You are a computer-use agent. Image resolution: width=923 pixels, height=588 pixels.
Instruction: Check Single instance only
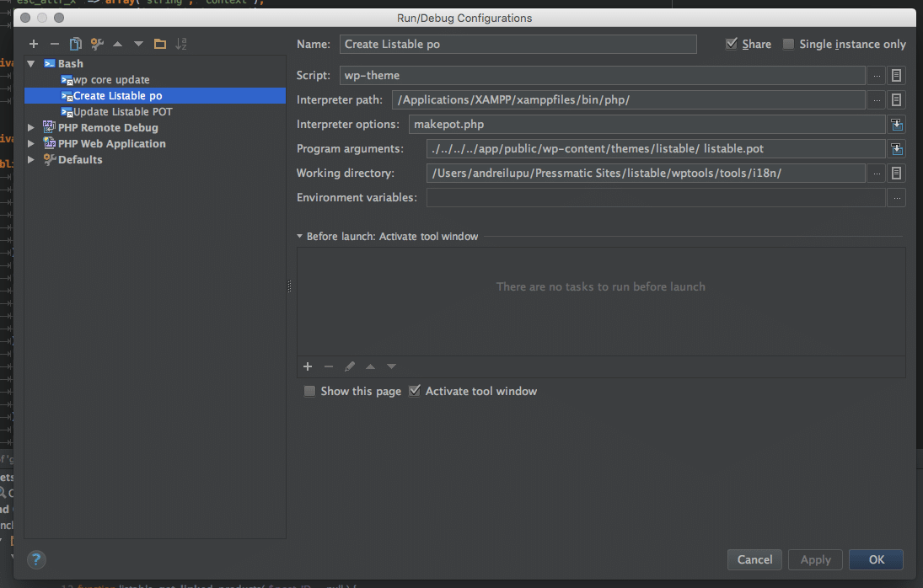tap(788, 44)
